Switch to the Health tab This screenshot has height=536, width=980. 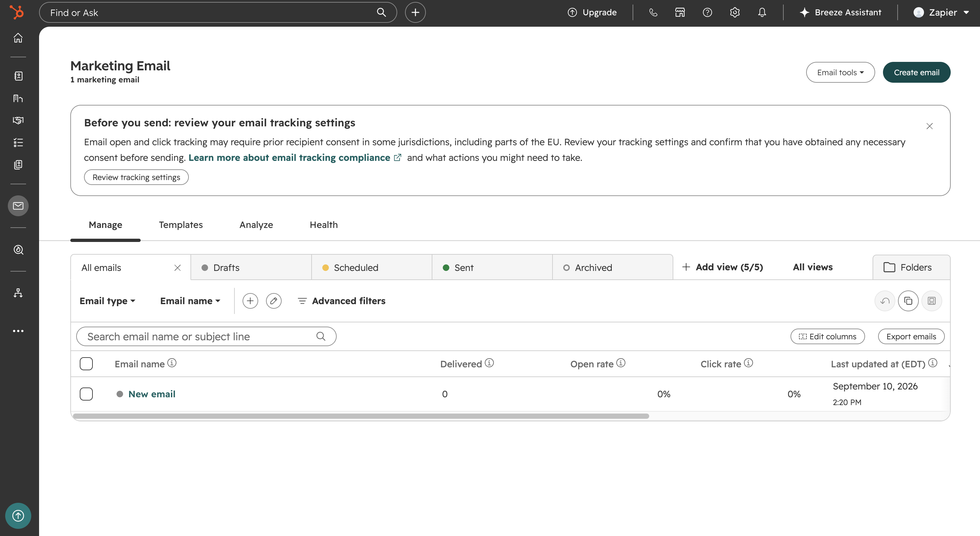click(323, 225)
